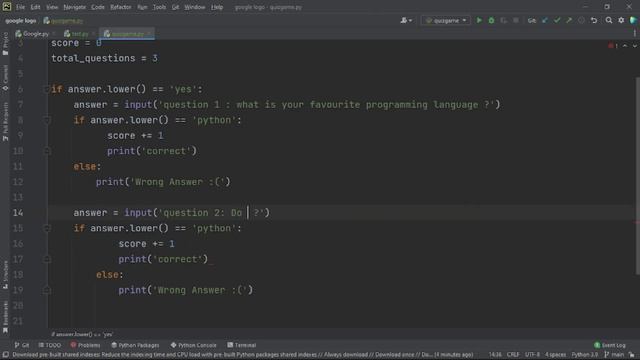Open the Git menu
Image resolution: width=640 pixels, height=360 pixels.
click(x=176, y=7)
